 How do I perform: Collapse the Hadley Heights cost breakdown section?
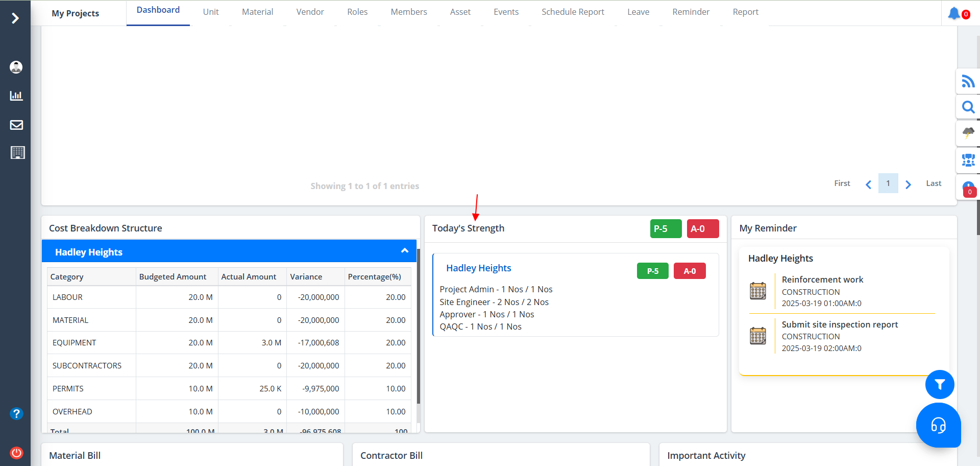(405, 251)
